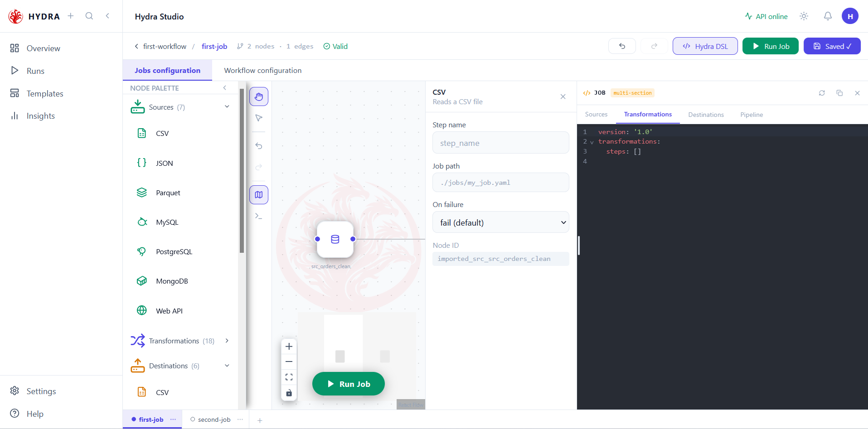Undo from the canvas toolbar

259,146
